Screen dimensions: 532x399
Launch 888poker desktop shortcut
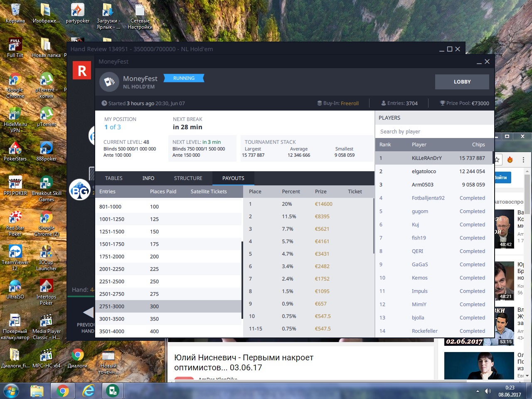coord(46,151)
